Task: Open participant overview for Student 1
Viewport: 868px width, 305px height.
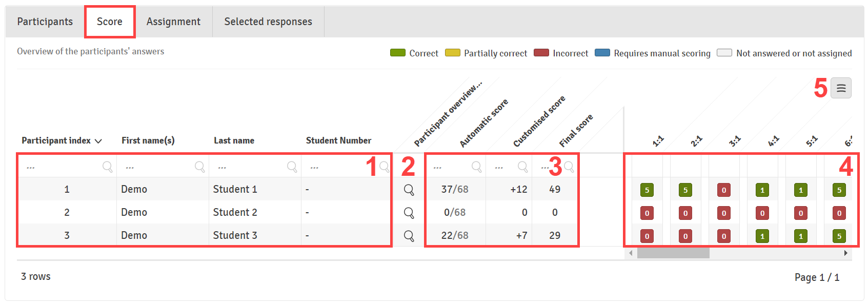Action: click(409, 190)
